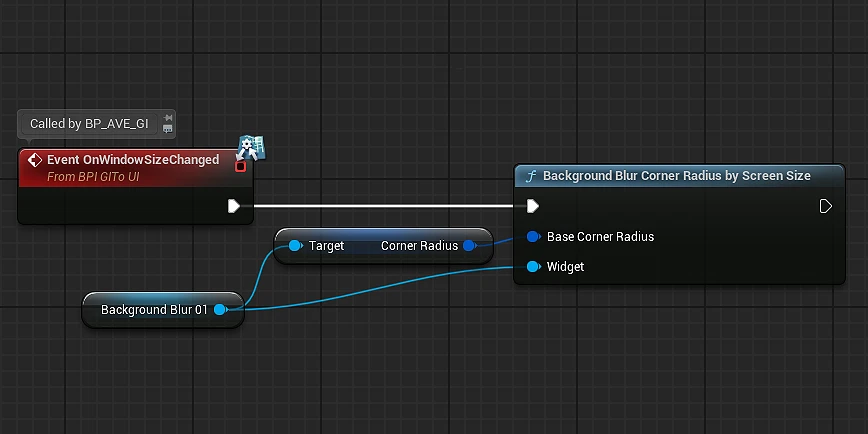868x434 pixels.
Task: Select Background Blur Corner Radius by Screen Size title
Action: point(676,176)
